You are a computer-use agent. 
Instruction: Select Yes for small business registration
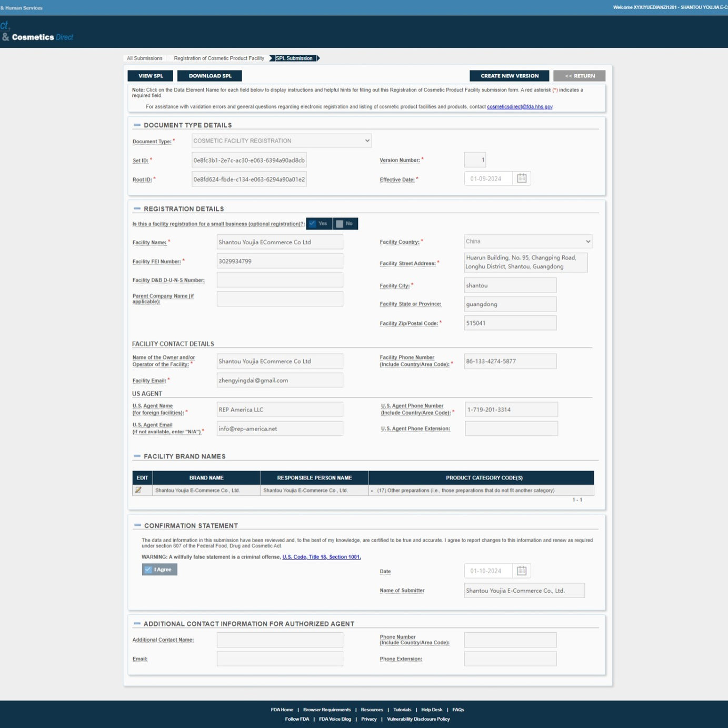318,224
